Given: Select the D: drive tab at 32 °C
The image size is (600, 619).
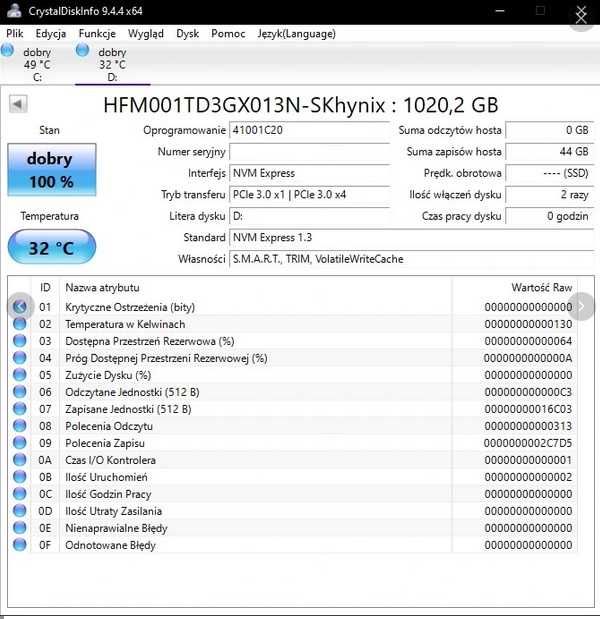Looking at the screenshot, I should tap(112, 64).
